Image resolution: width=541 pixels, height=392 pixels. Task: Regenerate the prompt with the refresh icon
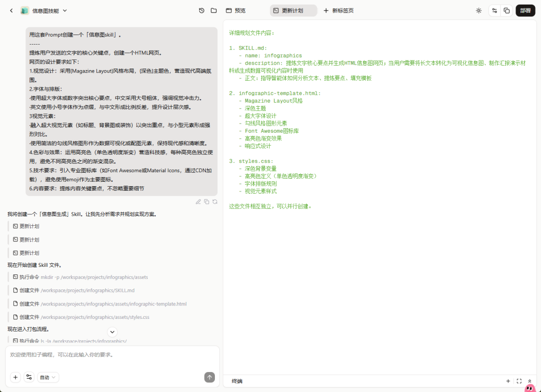[x=215, y=201]
